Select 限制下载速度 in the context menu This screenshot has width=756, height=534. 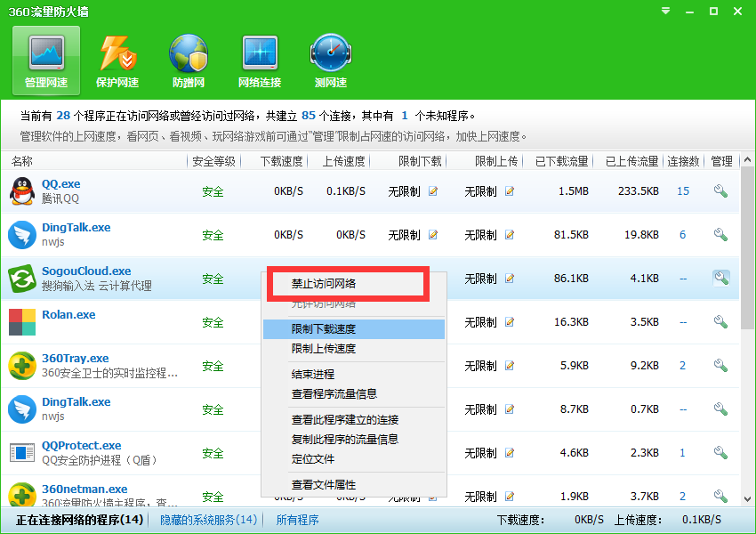[354, 329]
